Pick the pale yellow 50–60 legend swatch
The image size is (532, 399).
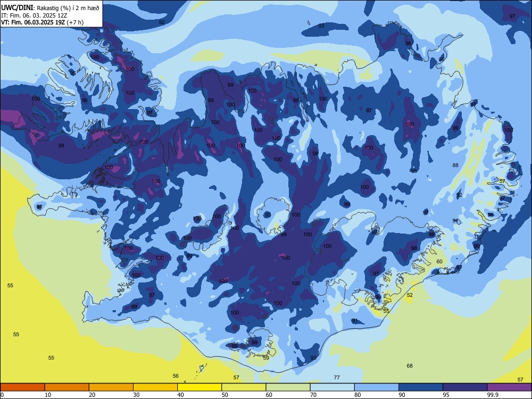click(x=244, y=387)
